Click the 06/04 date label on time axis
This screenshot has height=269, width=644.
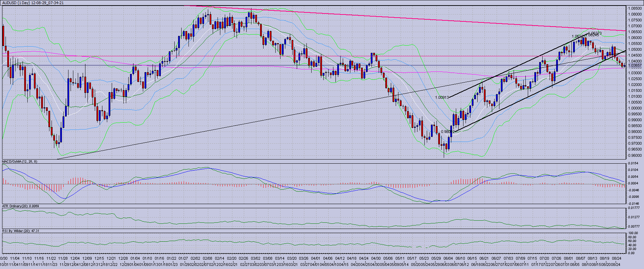tap(448, 258)
